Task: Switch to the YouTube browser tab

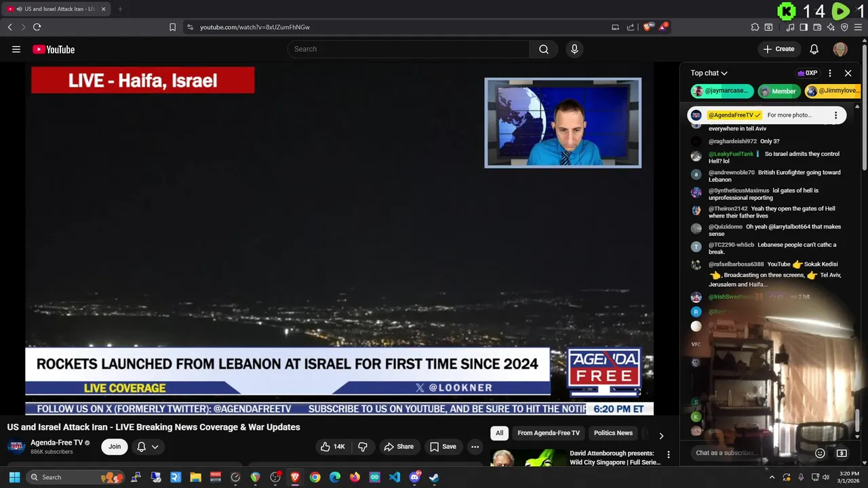Action: click(x=56, y=9)
